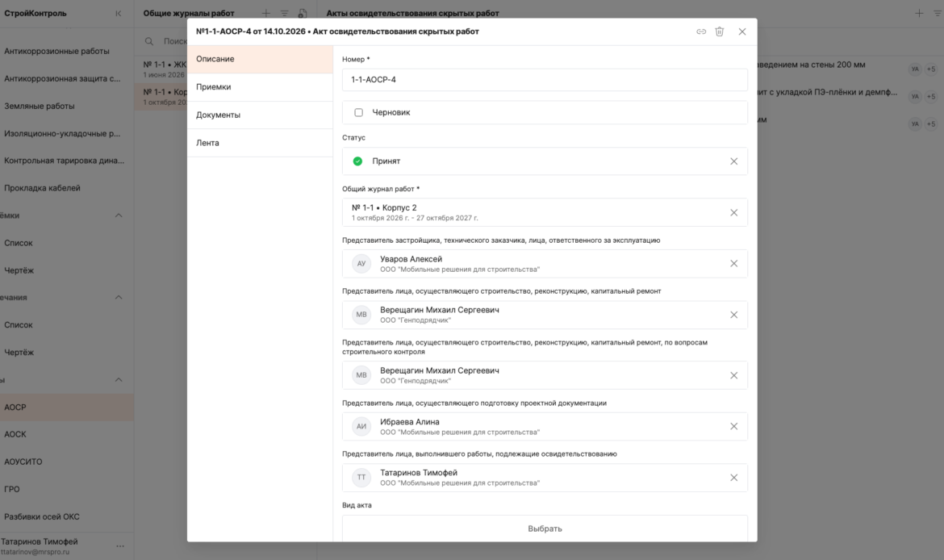
Task: Remove Ибраева Алина from the representative field
Action: tap(734, 426)
